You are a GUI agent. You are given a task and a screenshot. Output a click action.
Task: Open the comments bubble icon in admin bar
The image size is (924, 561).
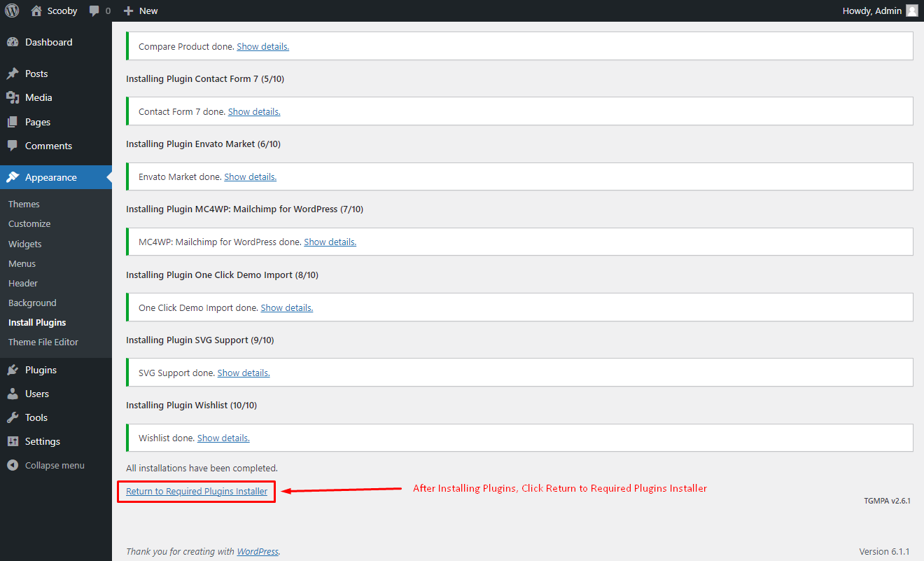tap(94, 11)
